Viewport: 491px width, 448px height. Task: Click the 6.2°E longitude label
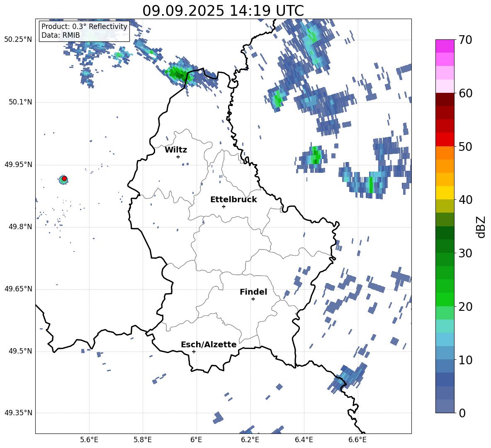click(250, 440)
